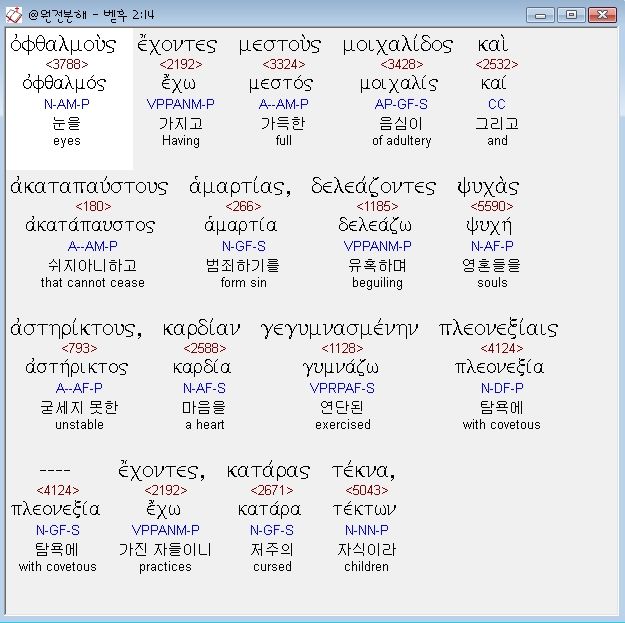Click the app icon in the title bar

14,15
